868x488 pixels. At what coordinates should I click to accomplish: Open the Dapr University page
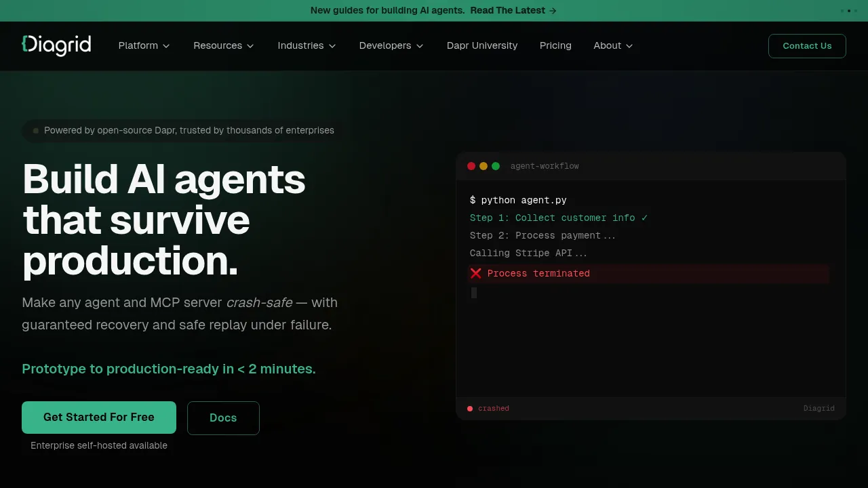(x=482, y=45)
